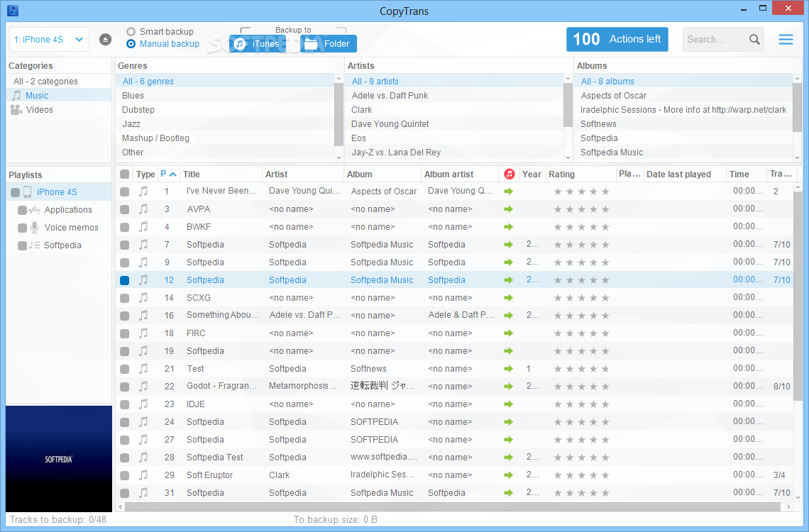The width and height of the screenshot is (809, 532).
Task: Set 3-star rating on Test track
Action: [x=581, y=369]
